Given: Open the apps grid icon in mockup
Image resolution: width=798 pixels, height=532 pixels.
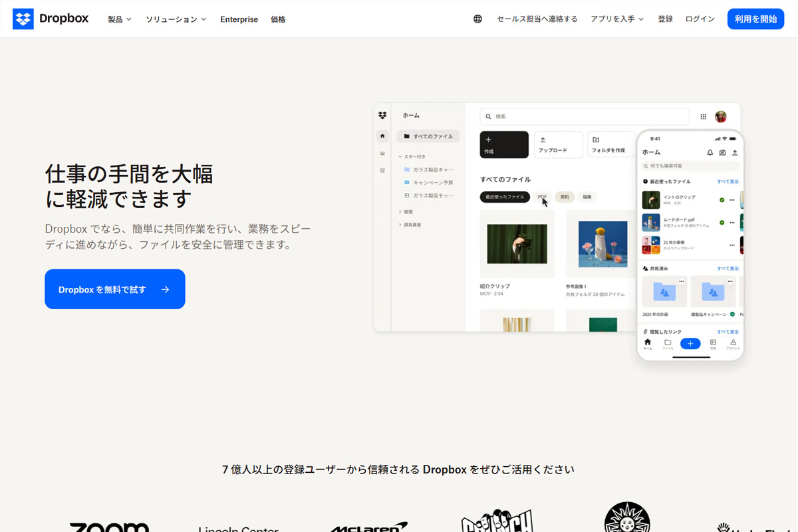Looking at the screenshot, I should [704, 116].
